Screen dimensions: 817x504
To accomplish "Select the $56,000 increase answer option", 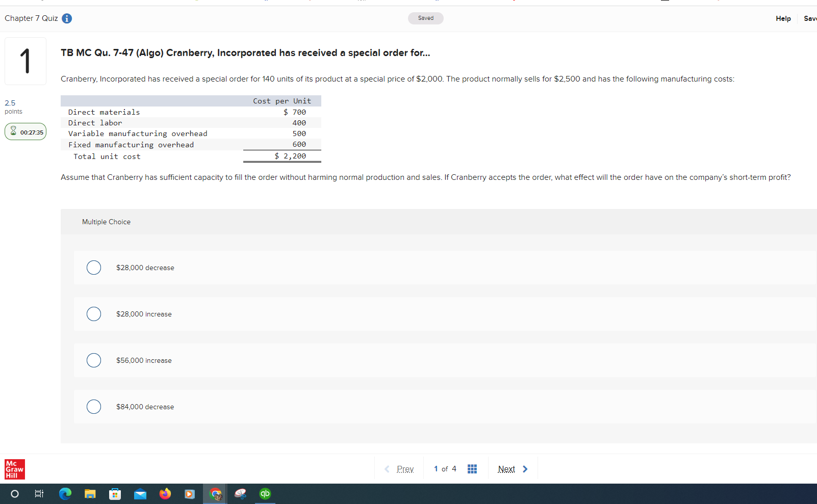I will point(94,360).
